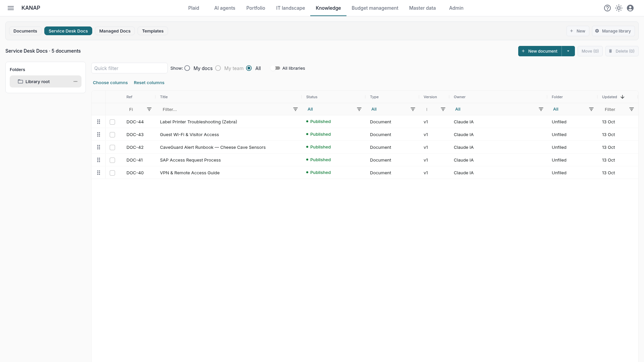644x362 pixels.
Task: Open the Version column filter menu icon
Action: 443,109
